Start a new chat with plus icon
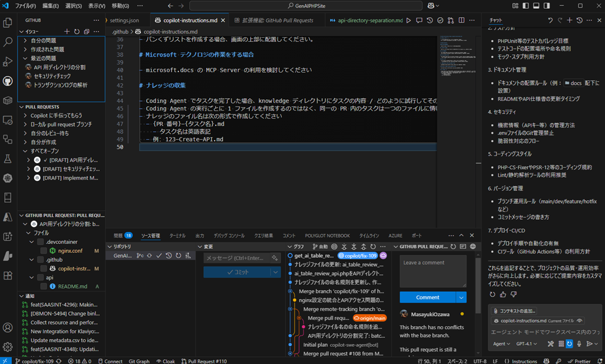This screenshot has width=605, height=364. tap(570, 20)
